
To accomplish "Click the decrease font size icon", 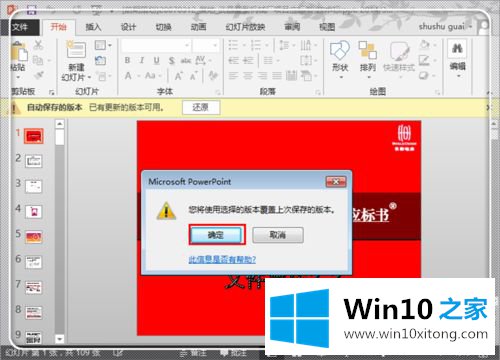I will click(194, 76).
